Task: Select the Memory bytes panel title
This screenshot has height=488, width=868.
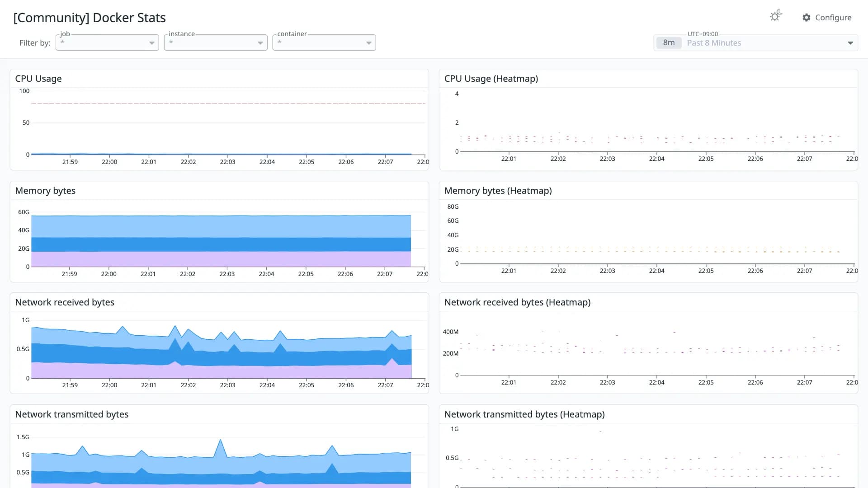Action: tap(45, 191)
